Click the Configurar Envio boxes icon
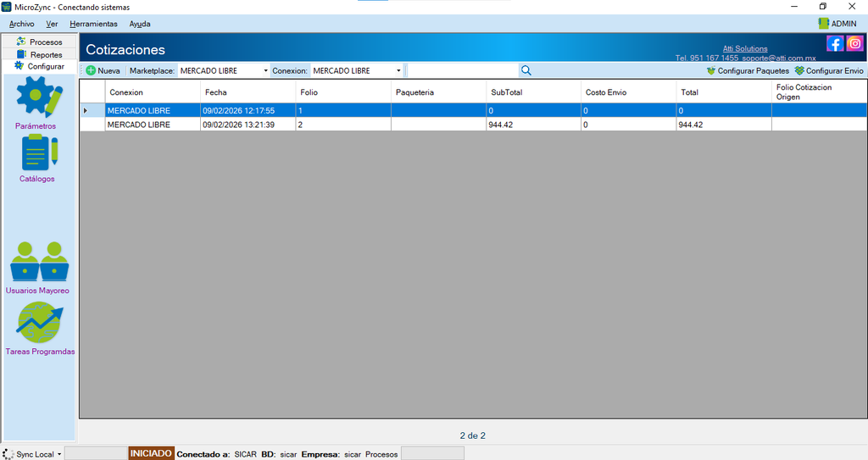The image size is (868, 460). coord(799,70)
